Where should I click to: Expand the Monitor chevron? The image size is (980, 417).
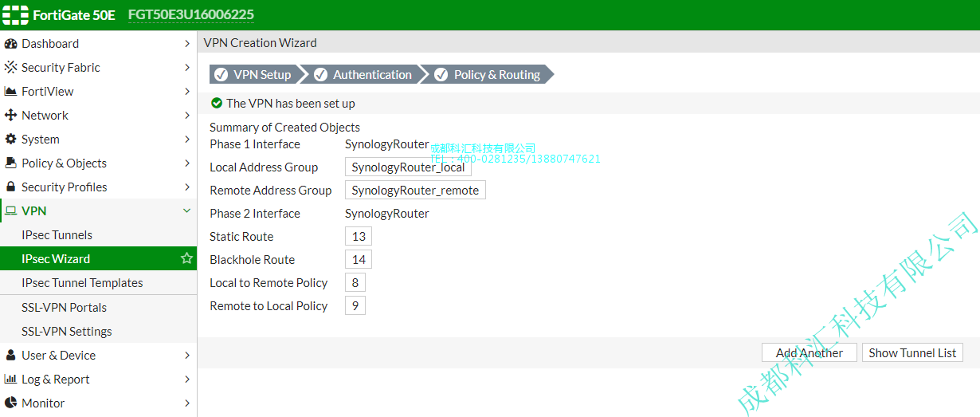(187, 403)
